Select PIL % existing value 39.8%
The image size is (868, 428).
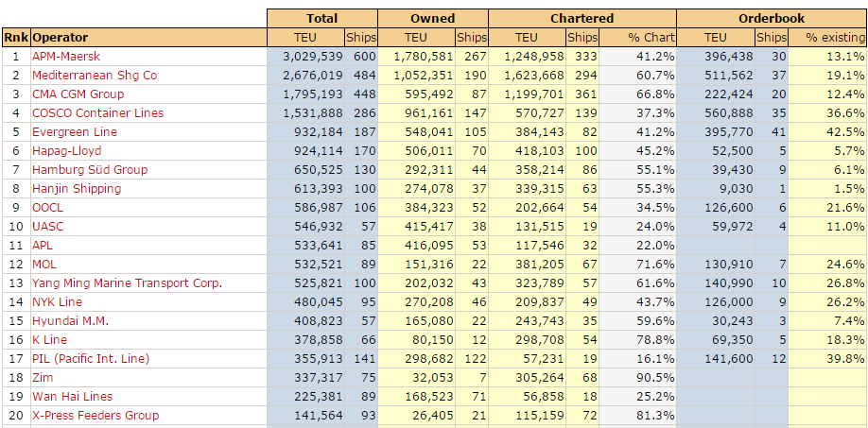pyautogui.click(x=844, y=359)
